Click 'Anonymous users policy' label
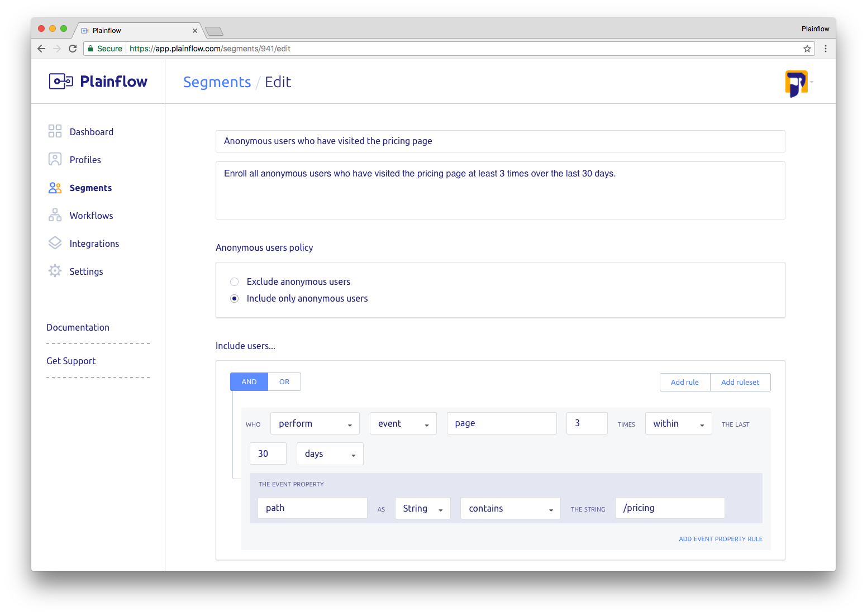Image resolution: width=867 pixels, height=616 pixels. [x=264, y=247]
